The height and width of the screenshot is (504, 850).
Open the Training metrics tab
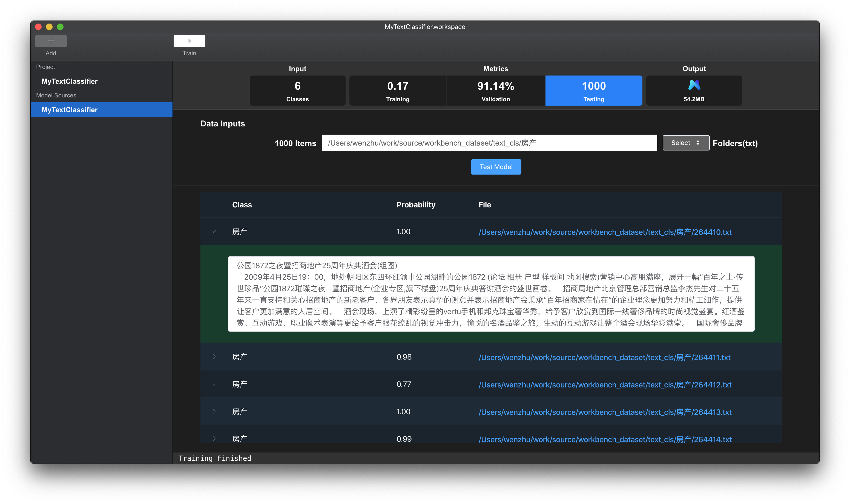point(397,91)
